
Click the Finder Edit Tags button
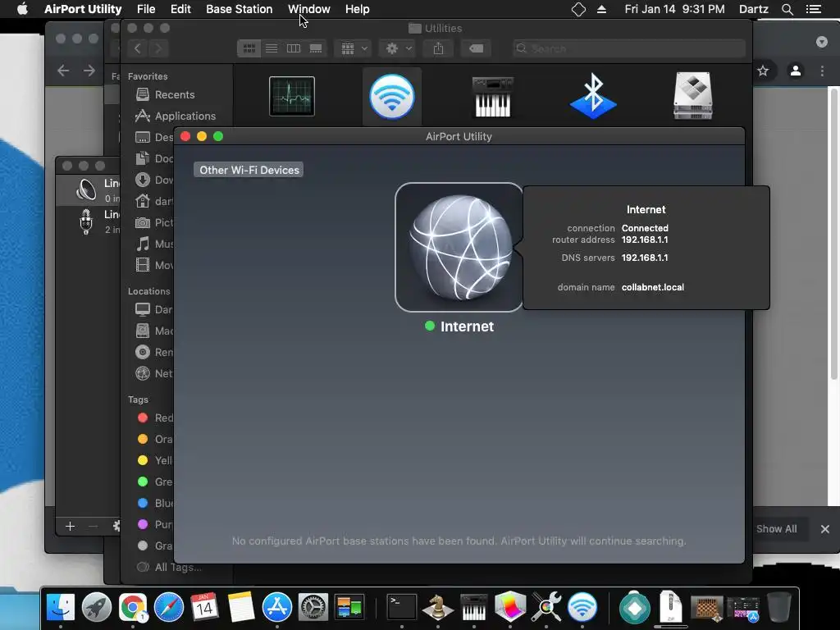pos(476,48)
